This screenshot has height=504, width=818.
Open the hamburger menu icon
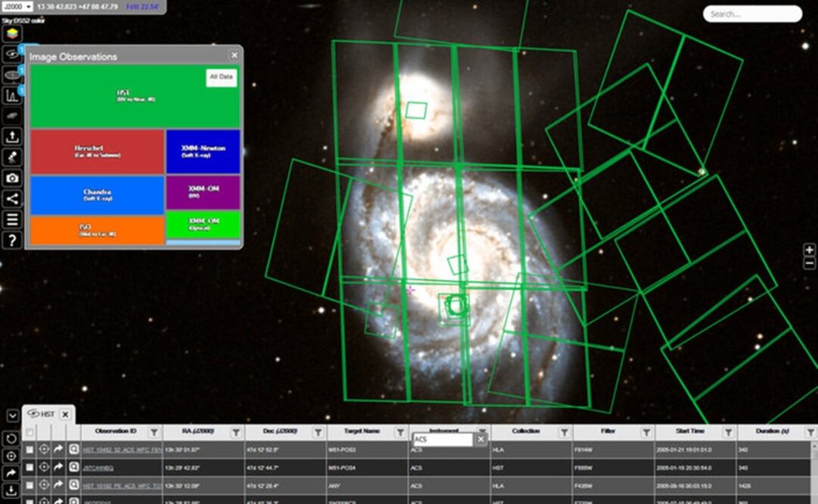[x=12, y=219]
